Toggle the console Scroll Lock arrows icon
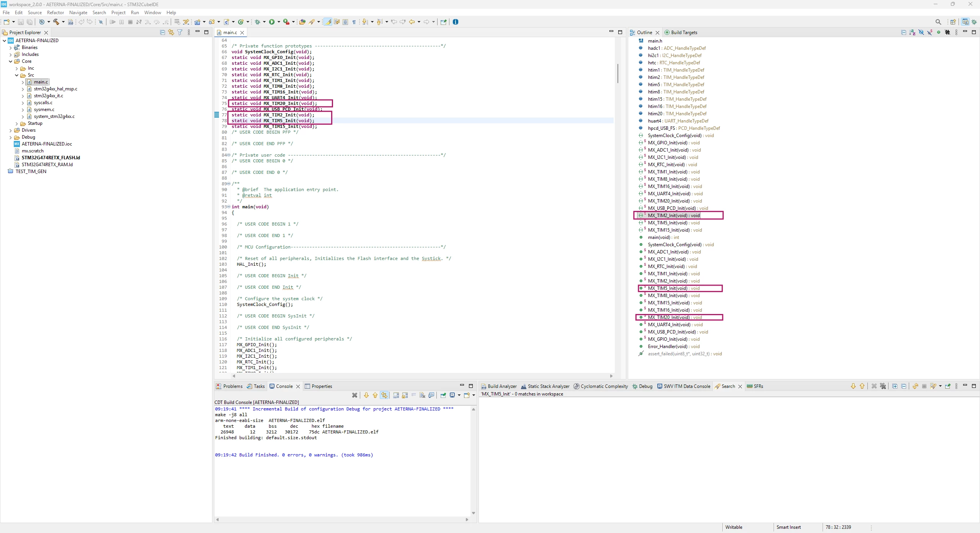Viewport: 980px width, 533px height. point(384,395)
